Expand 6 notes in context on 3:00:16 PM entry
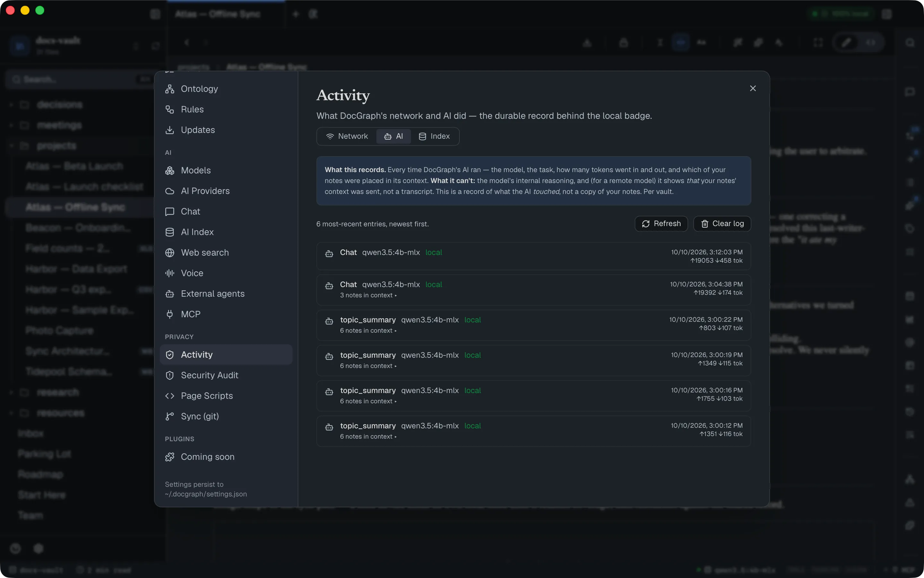Viewport: 924px width, 578px height. 368,401
